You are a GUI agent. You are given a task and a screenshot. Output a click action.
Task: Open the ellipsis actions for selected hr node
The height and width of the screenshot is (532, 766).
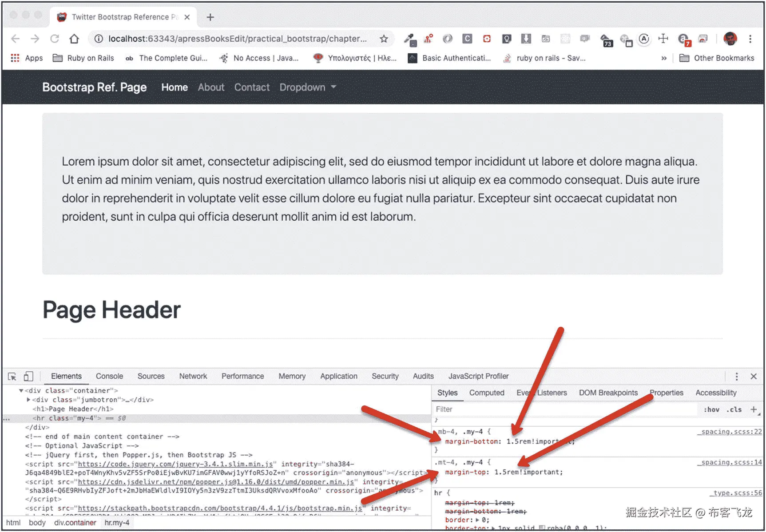6,418
